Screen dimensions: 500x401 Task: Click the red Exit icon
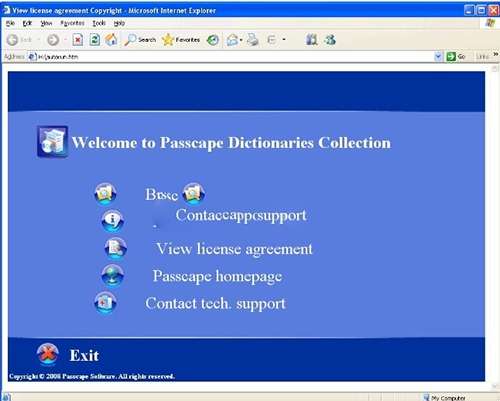(x=48, y=354)
